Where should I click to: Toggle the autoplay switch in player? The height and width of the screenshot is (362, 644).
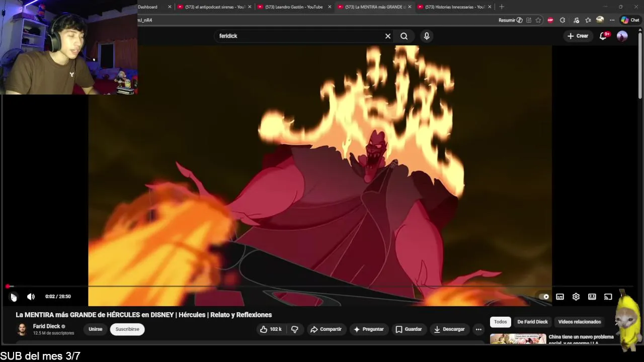[544, 297]
